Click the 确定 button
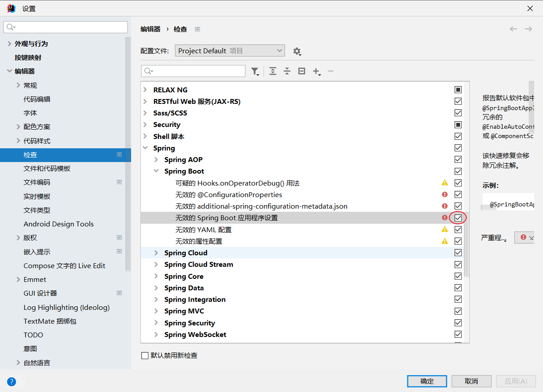 click(x=427, y=381)
